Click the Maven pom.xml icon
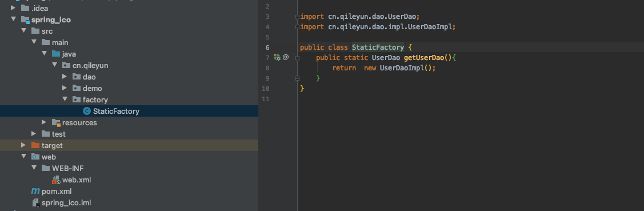644x211 pixels. 36,191
